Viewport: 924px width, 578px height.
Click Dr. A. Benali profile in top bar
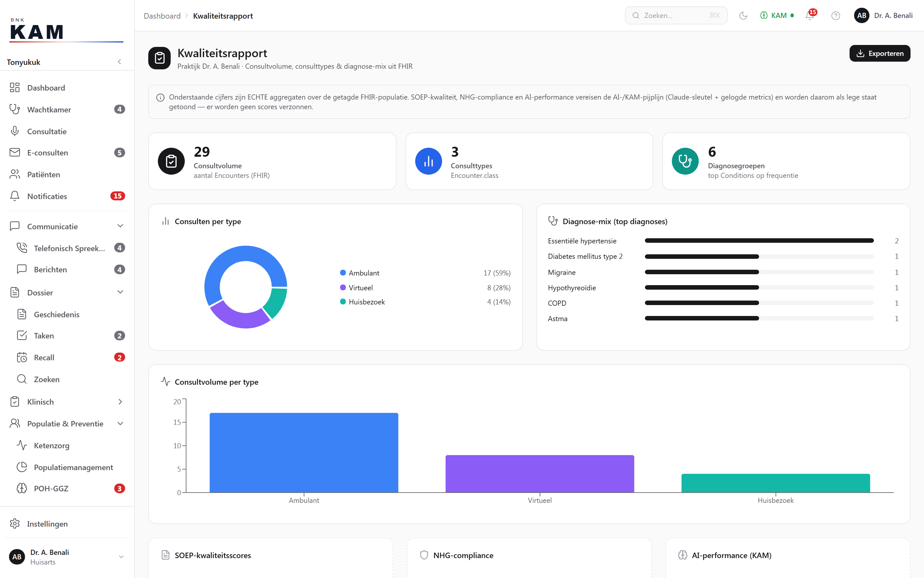883,16
